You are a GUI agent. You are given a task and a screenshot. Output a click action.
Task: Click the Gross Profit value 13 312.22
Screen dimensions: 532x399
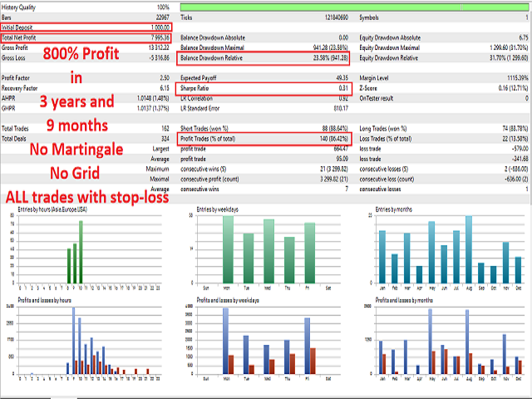tap(155, 47)
